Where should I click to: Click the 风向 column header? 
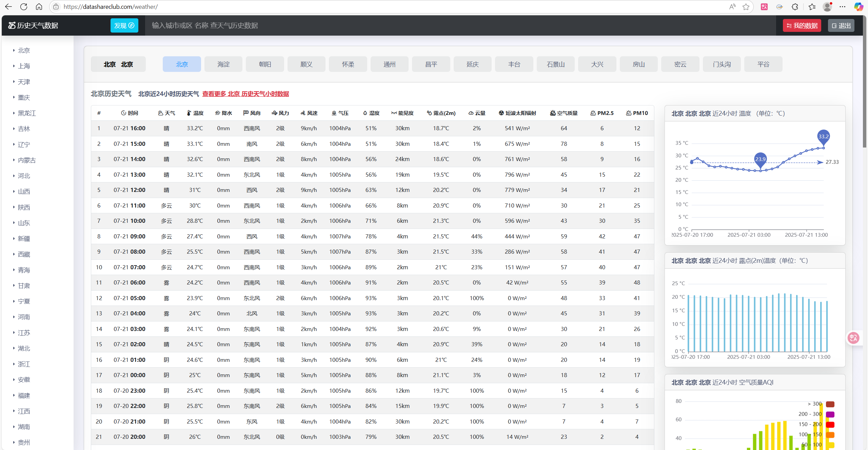pyautogui.click(x=252, y=113)
